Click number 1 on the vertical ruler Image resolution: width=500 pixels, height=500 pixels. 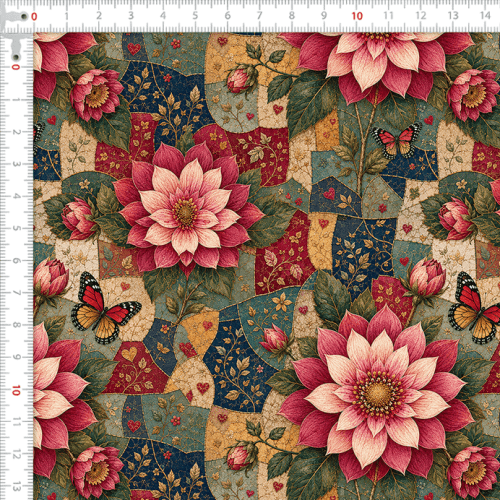point(16,100)
